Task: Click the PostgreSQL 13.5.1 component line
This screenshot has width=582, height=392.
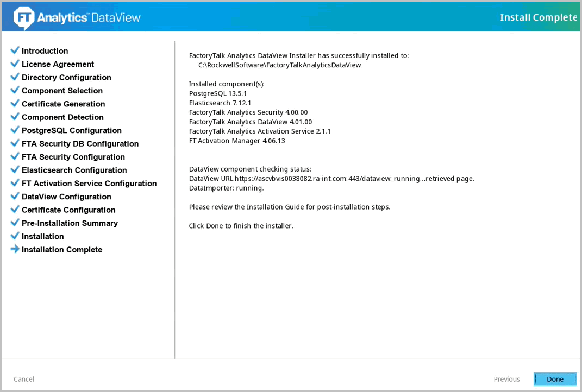Action: tap(218, 93)
